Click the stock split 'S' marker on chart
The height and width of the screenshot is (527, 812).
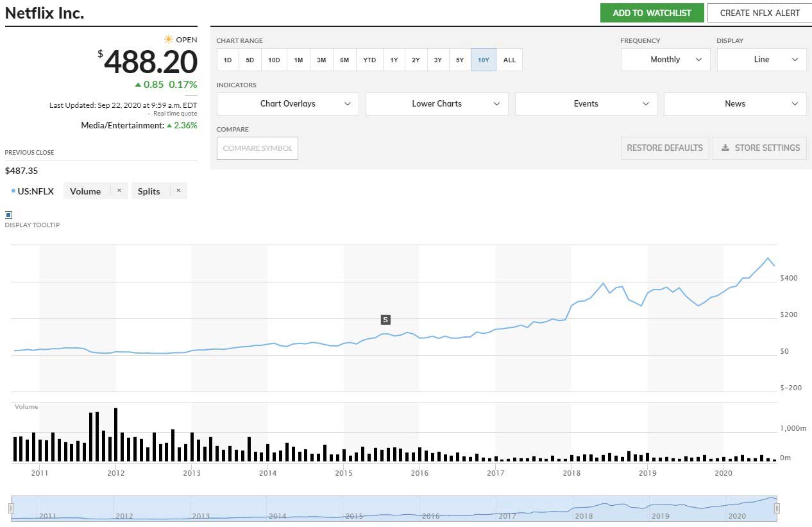coord(385,320)
